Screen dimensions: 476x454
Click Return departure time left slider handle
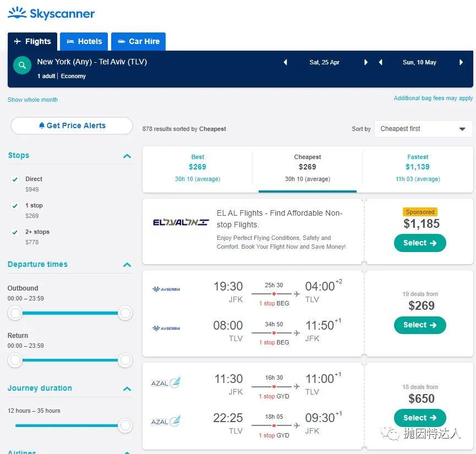coord(15,360)
